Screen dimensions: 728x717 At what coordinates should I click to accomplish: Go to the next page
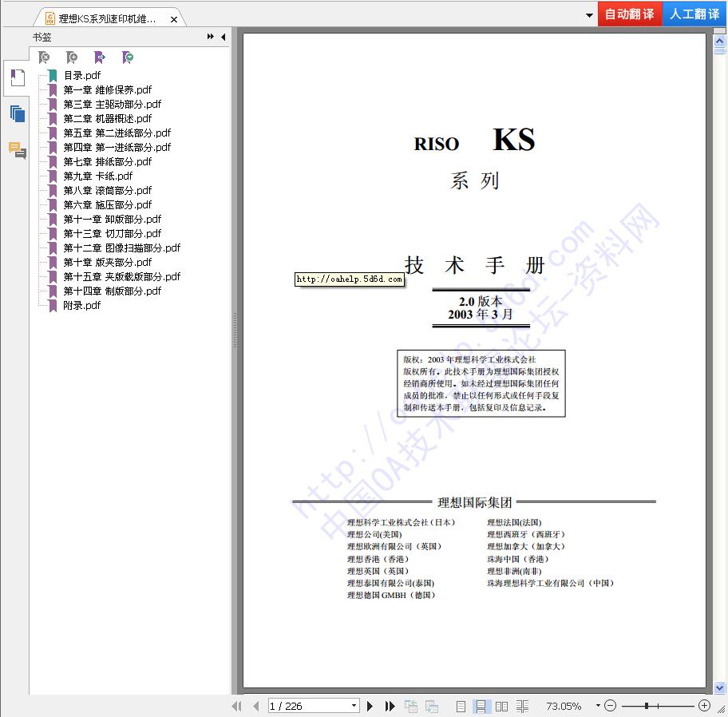tap(370, 707)
